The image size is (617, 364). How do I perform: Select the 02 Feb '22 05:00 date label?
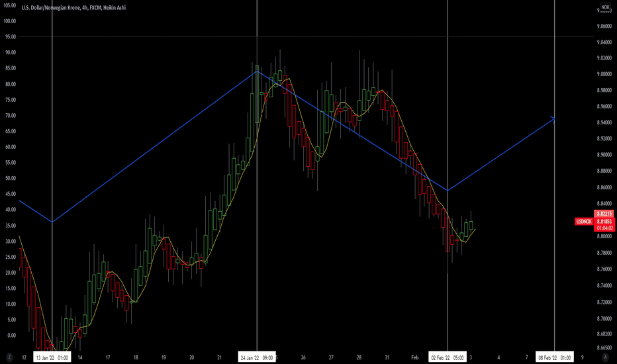point(448,357)
